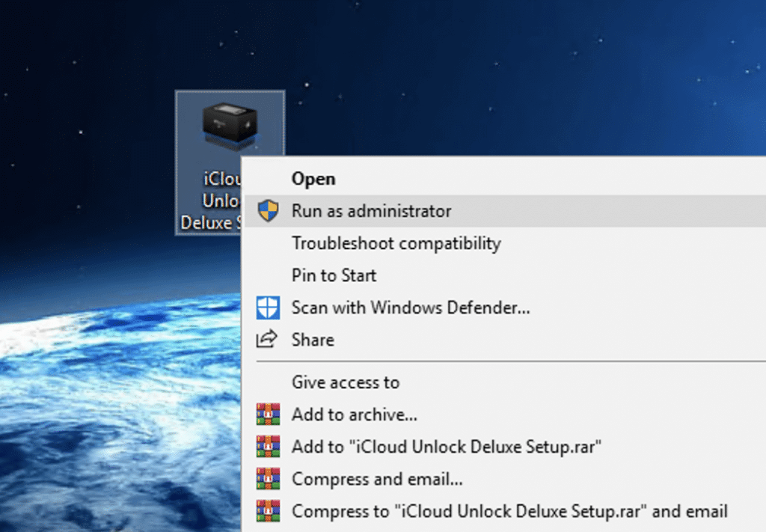
Task: Choose Open from the context menu
Action: pyautogui.click(x=313, y=179)
